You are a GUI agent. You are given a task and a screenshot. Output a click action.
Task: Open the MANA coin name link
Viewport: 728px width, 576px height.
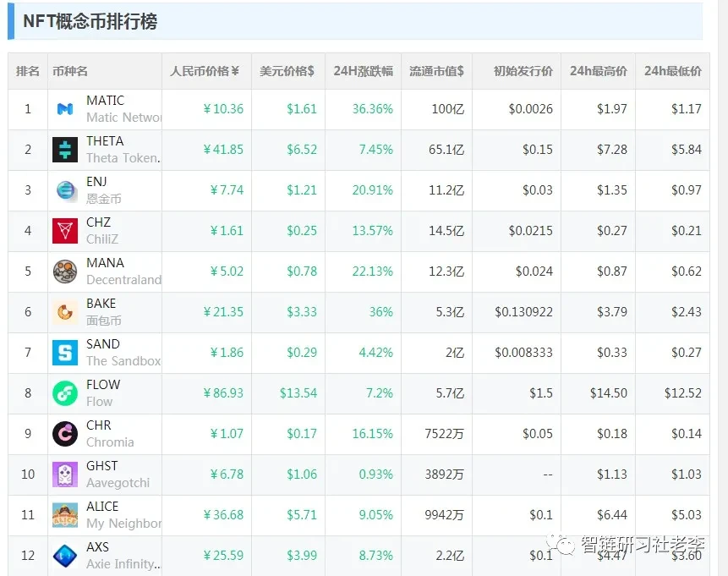(x=105, y=262)
